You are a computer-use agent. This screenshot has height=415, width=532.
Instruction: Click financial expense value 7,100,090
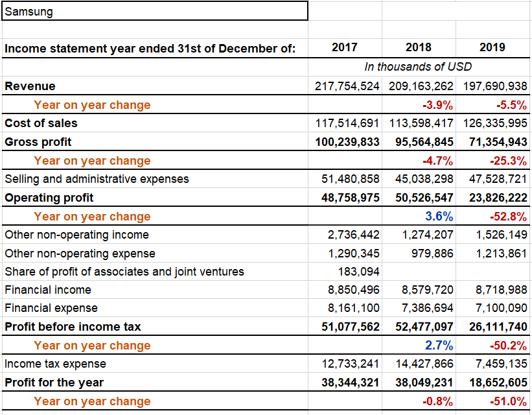[502, 308]
